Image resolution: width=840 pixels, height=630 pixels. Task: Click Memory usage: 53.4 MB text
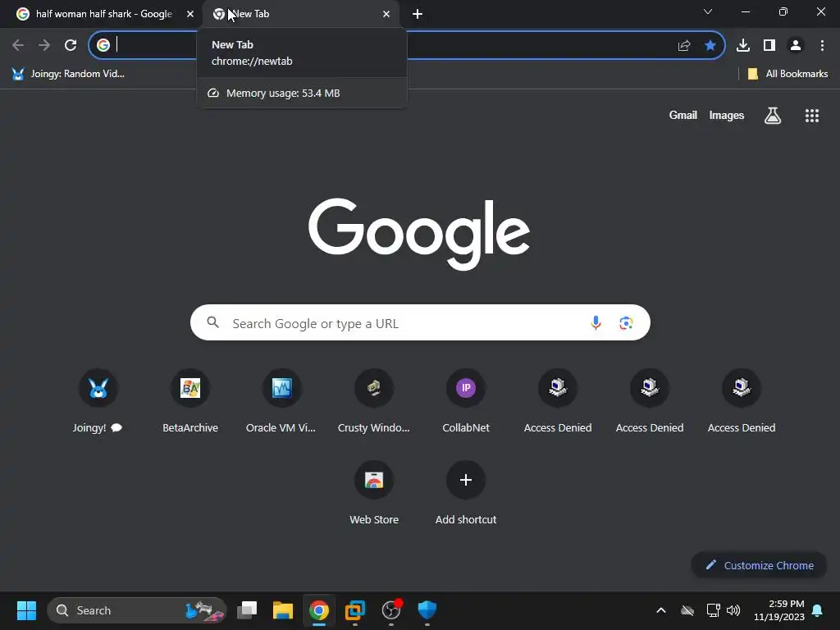(283, 94)
